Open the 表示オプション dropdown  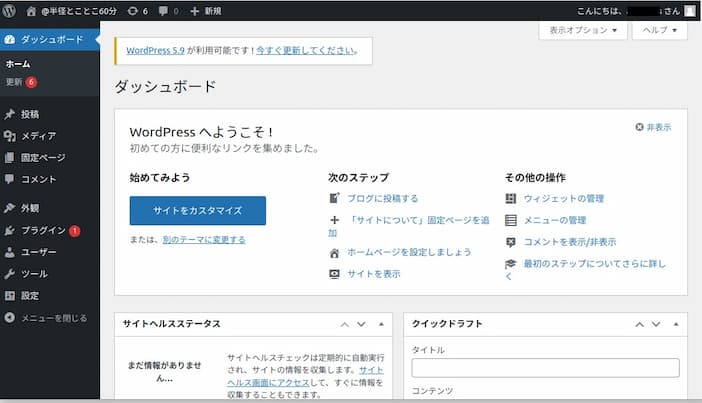(x=583, y=30)
